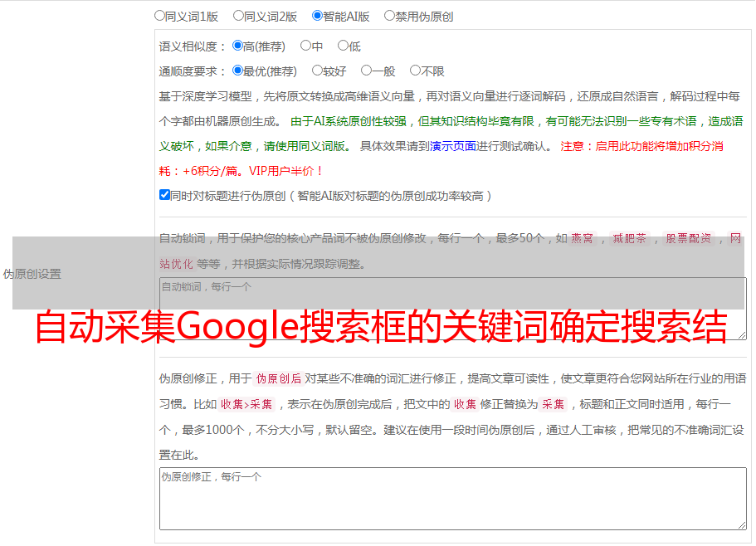Screen dimensions: 756x546
Task: Click the 通顺度要求 label
Action: (193, 71)
